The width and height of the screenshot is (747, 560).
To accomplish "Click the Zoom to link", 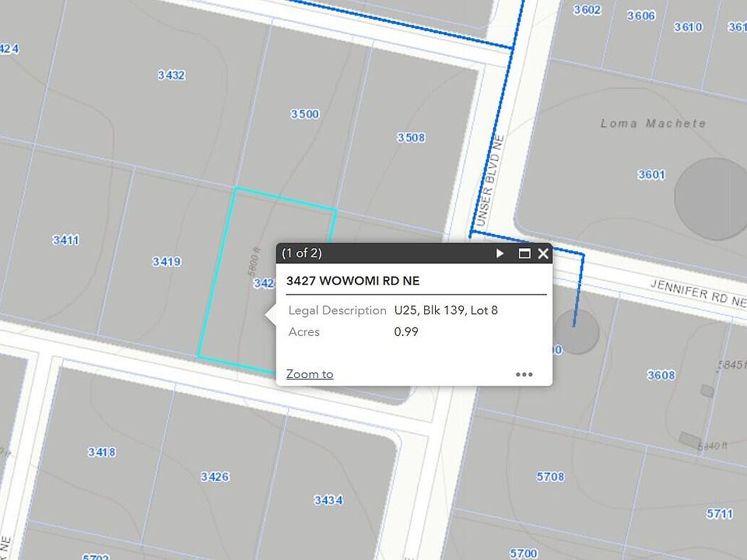I will click(310, 374).
